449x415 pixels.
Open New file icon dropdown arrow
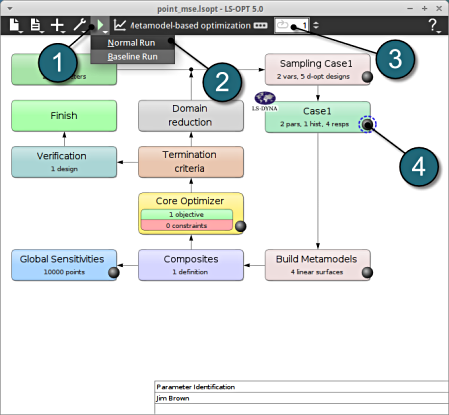[21, 32]
